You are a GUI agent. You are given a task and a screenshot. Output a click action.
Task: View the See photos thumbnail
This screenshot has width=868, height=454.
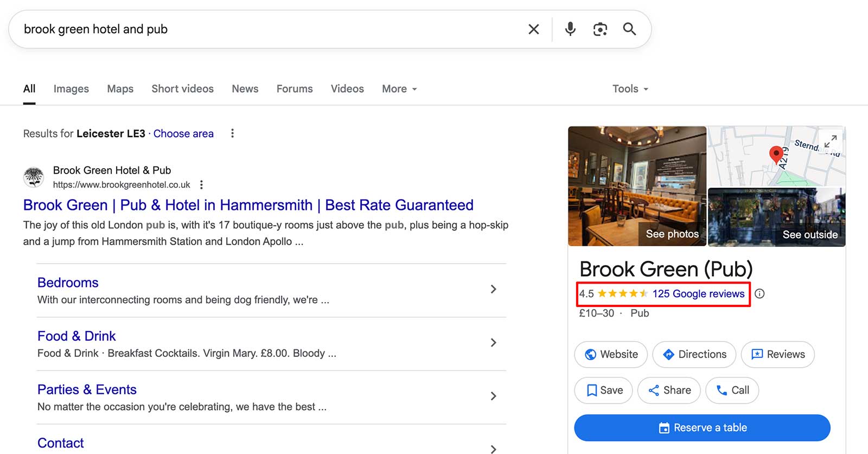(x=637, y=186)
